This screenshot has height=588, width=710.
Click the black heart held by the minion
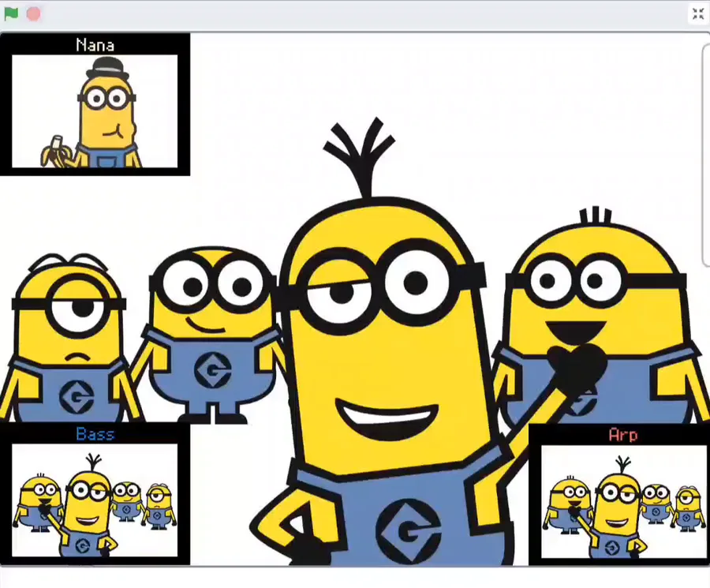(x=576, y=368)
